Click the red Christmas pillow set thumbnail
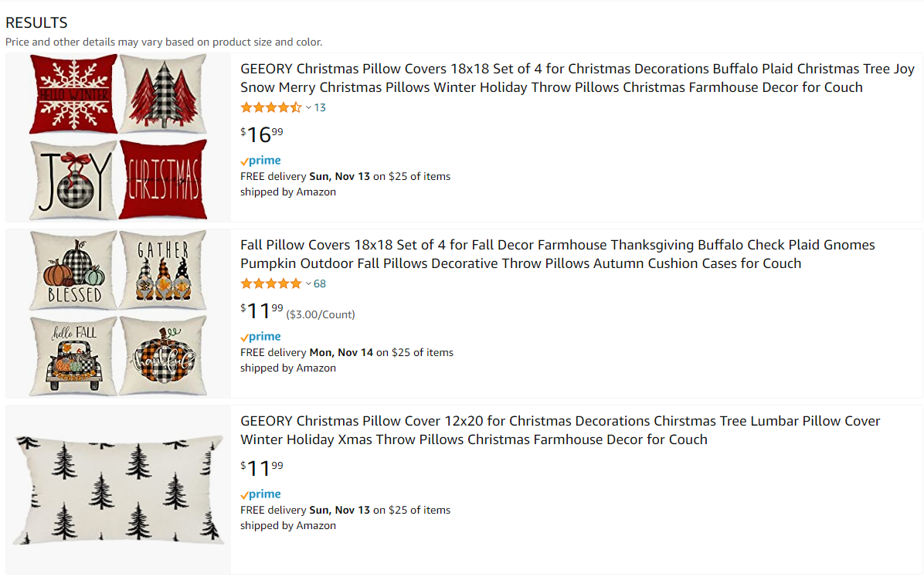The width and height of the screenshot is (924, 577). coord(118,137)
